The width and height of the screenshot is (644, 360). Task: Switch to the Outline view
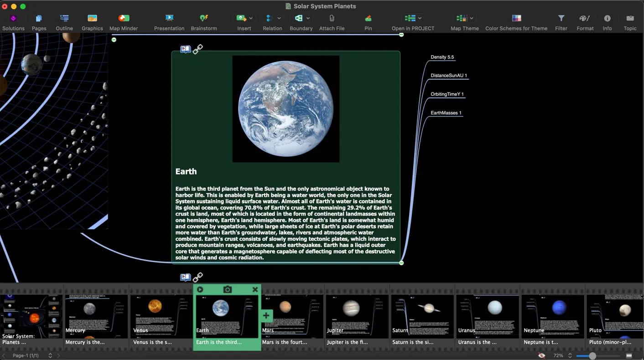pos(64,21)
